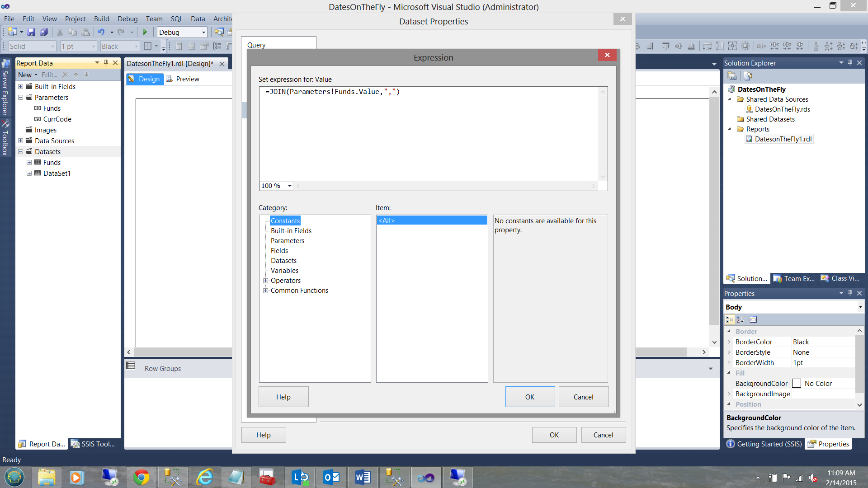This screenshot has height=488, width=868.
Task: Click the Save All toolbar icon
Action: coord(44,32)
